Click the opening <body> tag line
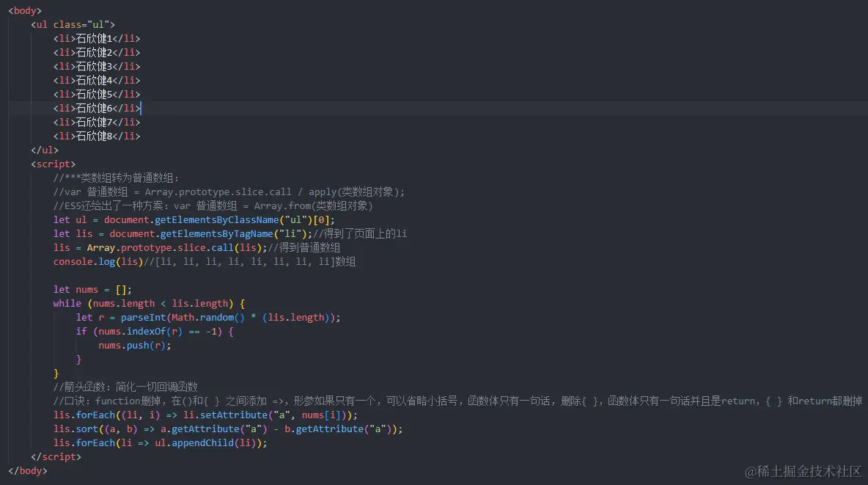This screenshot has width=868, height=485. [x=25, y=10]
